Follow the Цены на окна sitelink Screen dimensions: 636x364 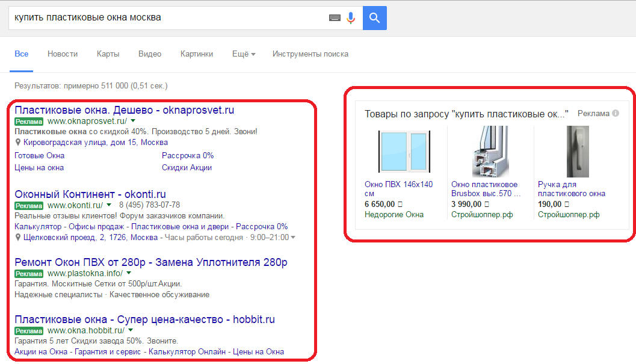coord(39,168)
